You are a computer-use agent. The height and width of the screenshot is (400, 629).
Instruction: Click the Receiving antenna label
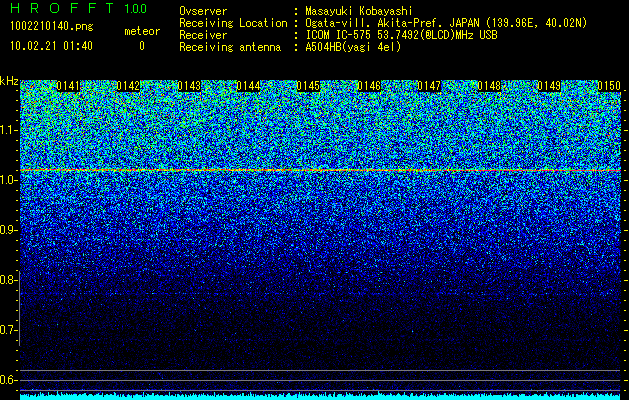[x=230, y=47]
